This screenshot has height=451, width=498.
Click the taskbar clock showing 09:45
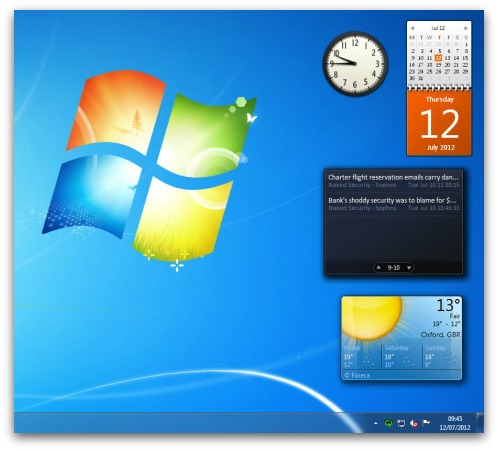pos(455,423)
